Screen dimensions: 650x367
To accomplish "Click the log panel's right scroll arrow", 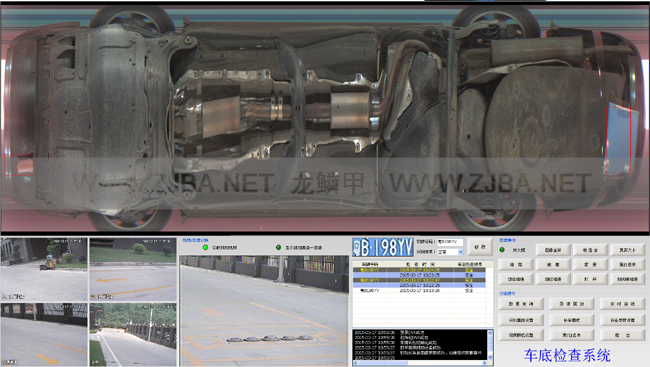I will [x=485, y=363].
